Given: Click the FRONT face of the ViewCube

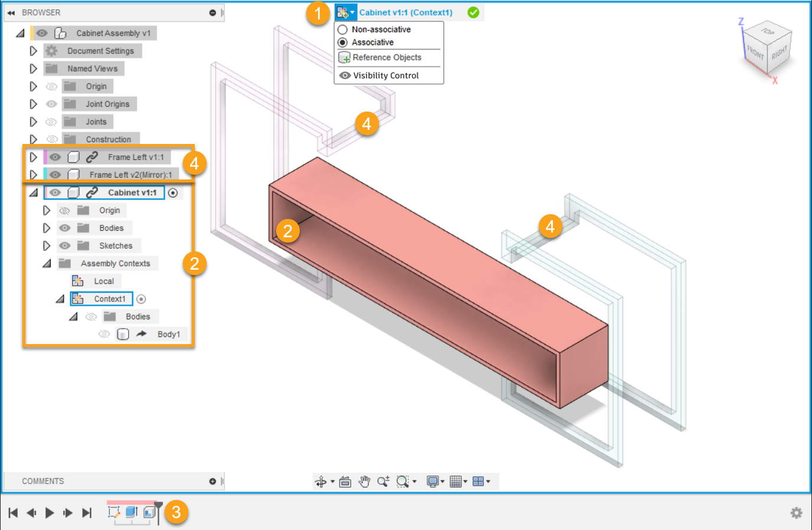Looking at the screenshot, I should click(755, 54).
